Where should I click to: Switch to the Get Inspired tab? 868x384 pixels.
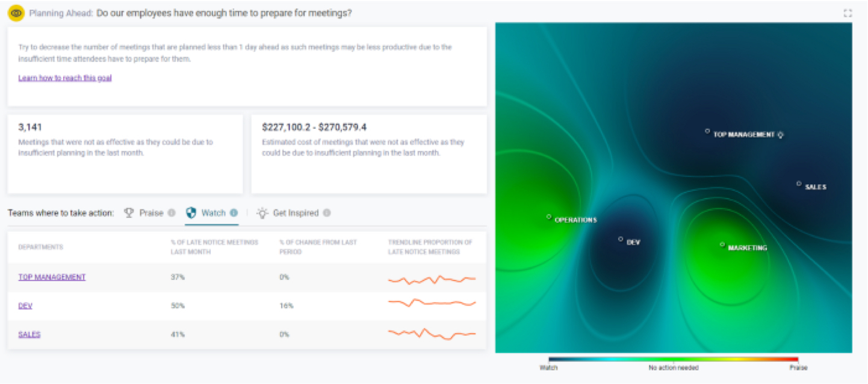(x=296, y=213)
